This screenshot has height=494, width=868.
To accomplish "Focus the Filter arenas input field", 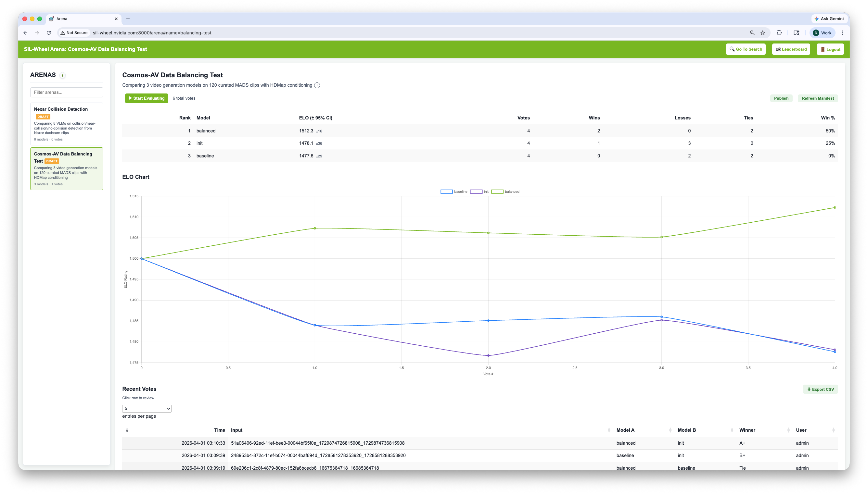I will [67, 92].
